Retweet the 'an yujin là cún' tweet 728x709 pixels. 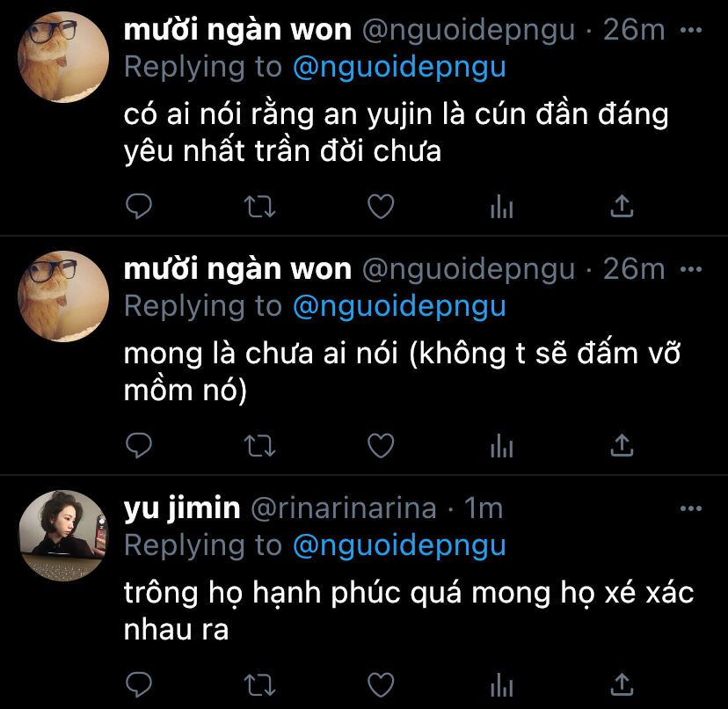259,207
